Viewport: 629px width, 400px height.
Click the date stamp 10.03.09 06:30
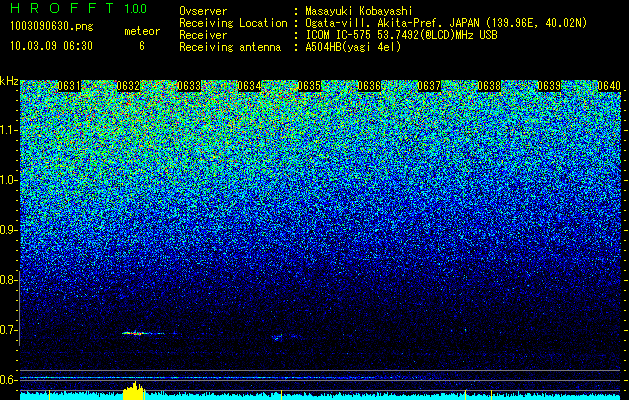coord(51,46)
